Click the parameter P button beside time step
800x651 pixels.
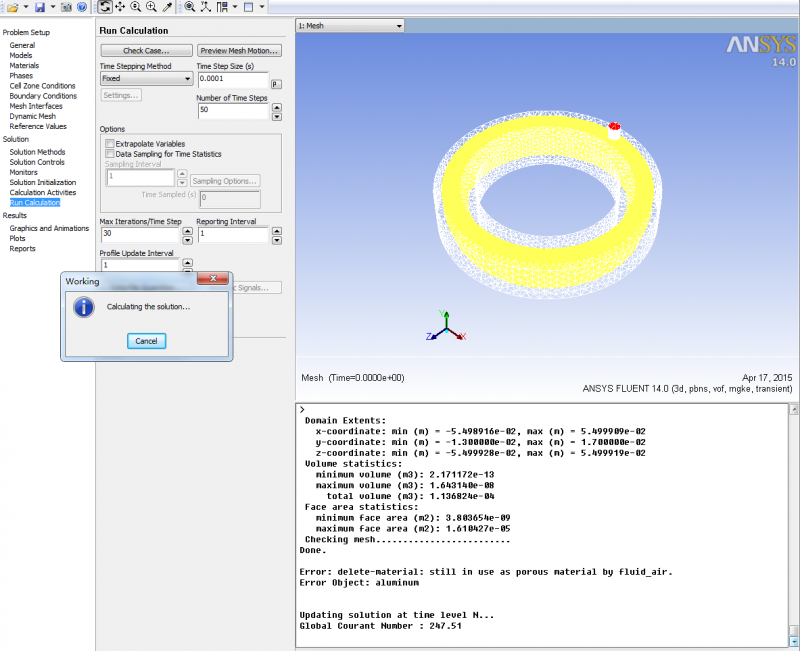pos(276,85)
